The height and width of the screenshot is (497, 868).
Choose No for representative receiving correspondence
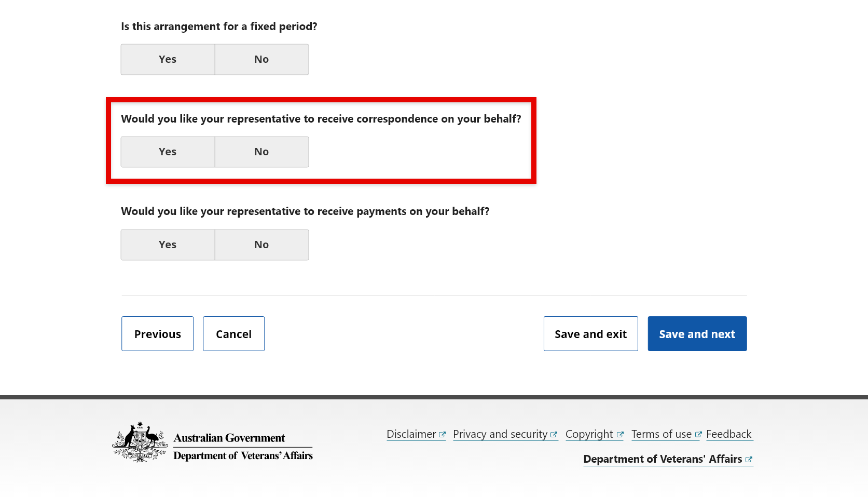click(261, 152)
